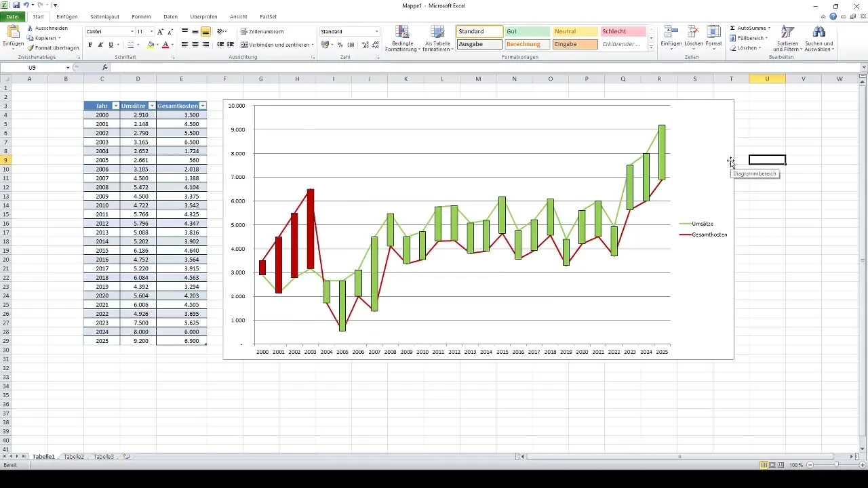Image resolution: width=868 pixels, height=488 pixels.
Task: Open the borders dropdown arrow
Action: point(140,45)
